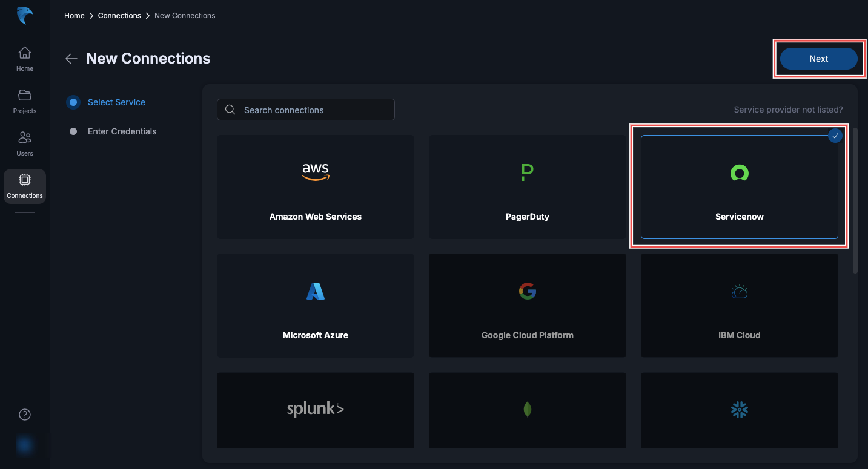Image resolution: width=868 pixels, height=469 pixels.
Task: Navigate to Home via the breadcrumb
Action: (74, 15)
